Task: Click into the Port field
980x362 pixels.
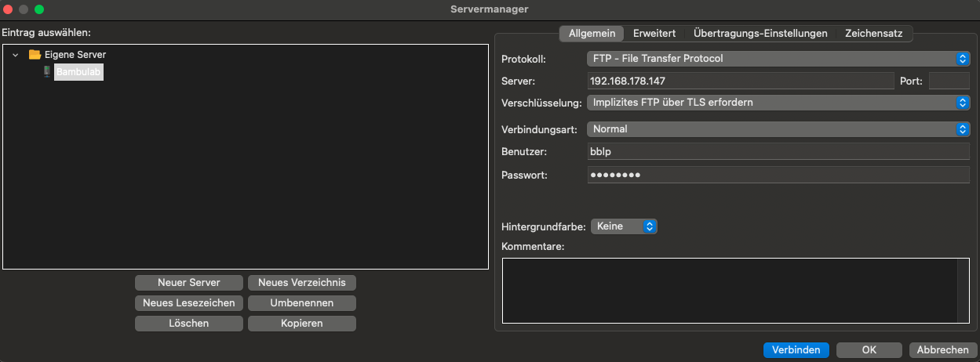Action: tap(949, 81)
